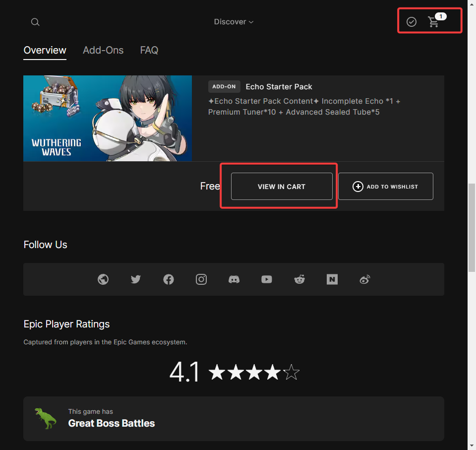Switch to the Add-Ons tab

coord(103,50)
